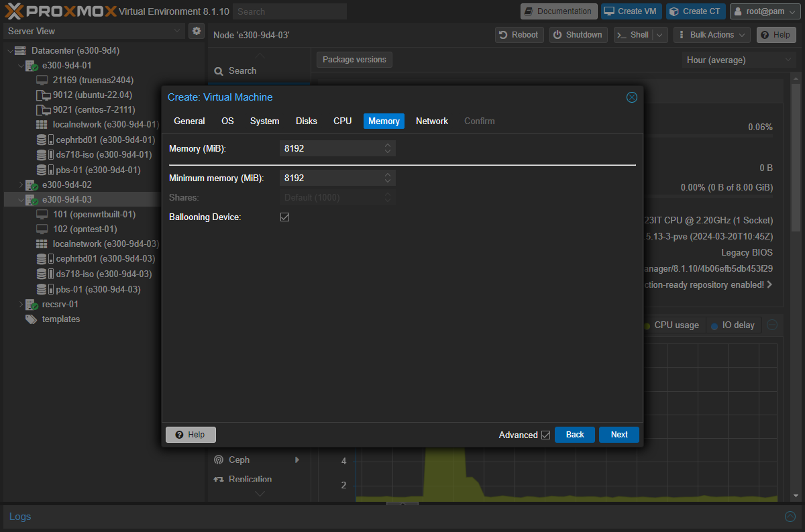Switch to the System tab
805x532 pixels.
click(265, 121)
